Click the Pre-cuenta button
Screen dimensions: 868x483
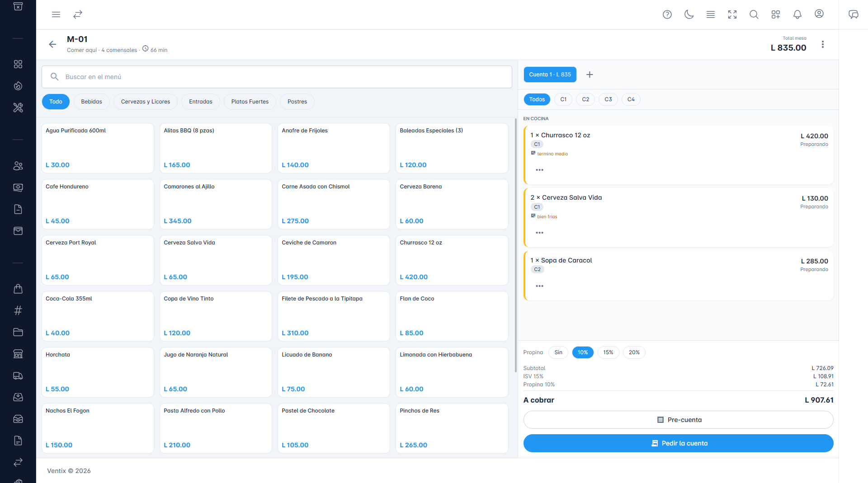(x=678, y=420)
